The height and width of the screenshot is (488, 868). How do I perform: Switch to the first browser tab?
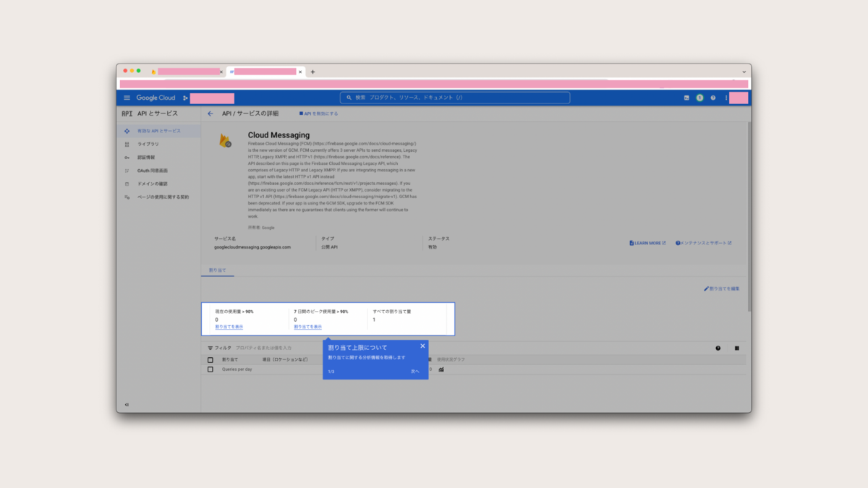coord(186,72)
